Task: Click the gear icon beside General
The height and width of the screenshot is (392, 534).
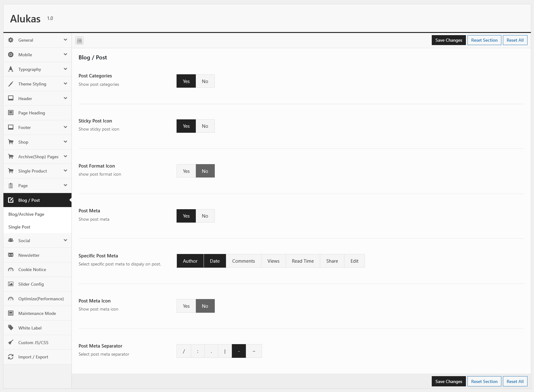Action: pos(11,40)
